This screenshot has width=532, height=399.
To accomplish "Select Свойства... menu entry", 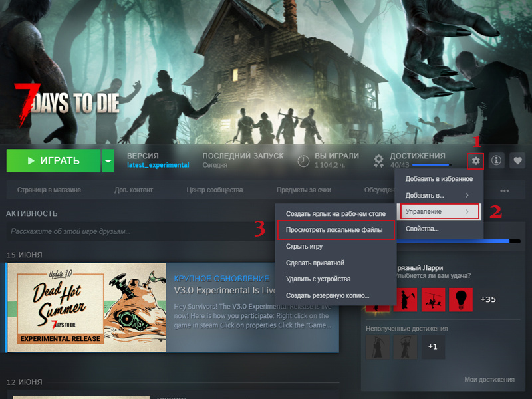I will point(439,229).
